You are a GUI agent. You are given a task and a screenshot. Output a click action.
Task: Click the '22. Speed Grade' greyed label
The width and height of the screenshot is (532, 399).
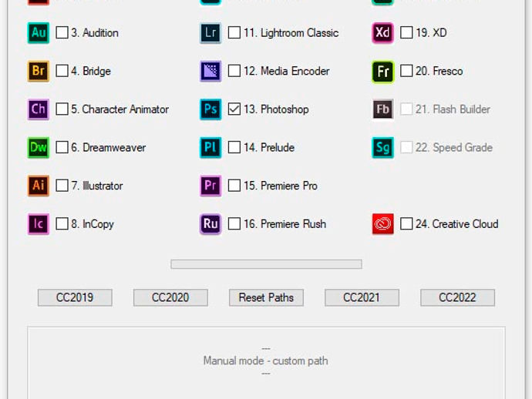tap(454, 148)
